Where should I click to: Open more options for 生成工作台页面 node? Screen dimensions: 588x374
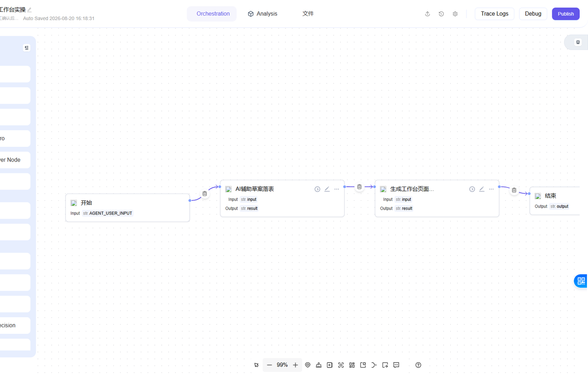(491, 189)
